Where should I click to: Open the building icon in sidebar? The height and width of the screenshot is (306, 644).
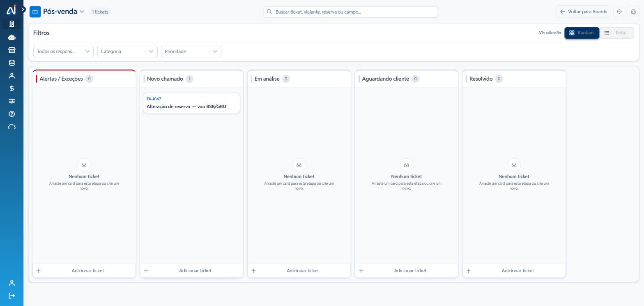click(11, 24)
